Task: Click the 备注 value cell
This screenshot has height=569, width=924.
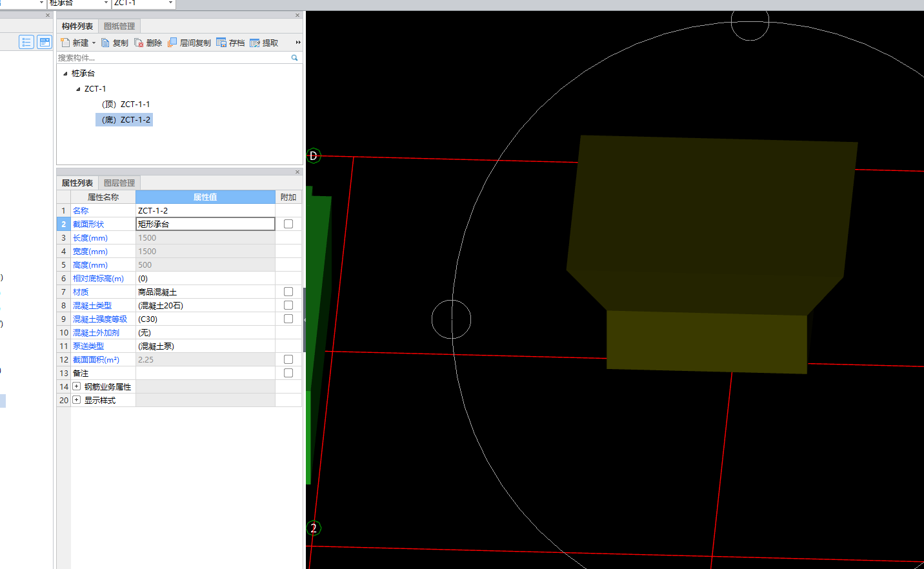Action: tap(205, 374)
